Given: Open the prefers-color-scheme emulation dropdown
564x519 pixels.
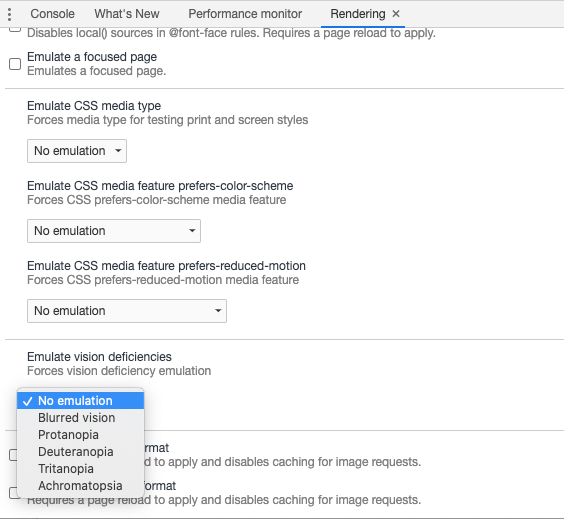Looking at the screenshot, I should 114,231.
